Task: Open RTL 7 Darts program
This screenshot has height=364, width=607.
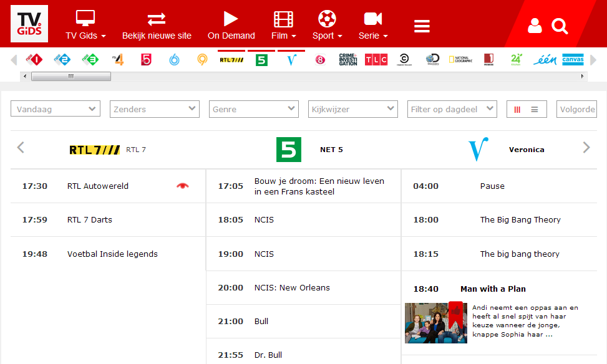Action: [90, 220]
